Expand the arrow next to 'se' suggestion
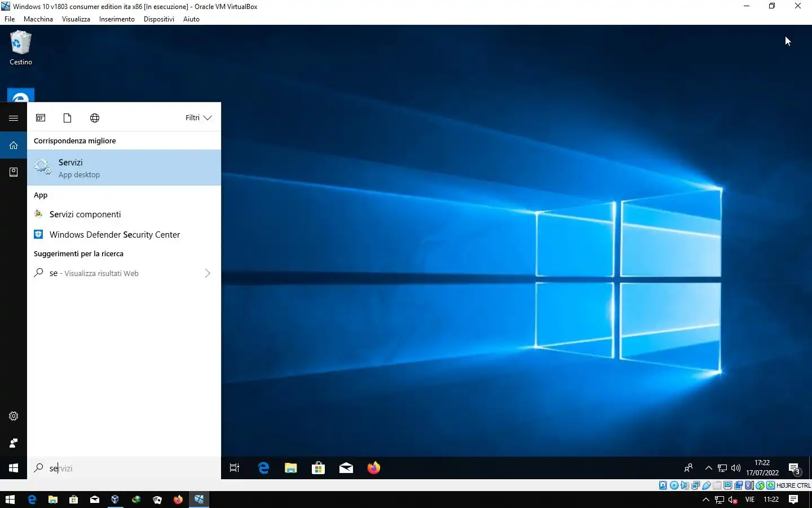 pos(208,273)
